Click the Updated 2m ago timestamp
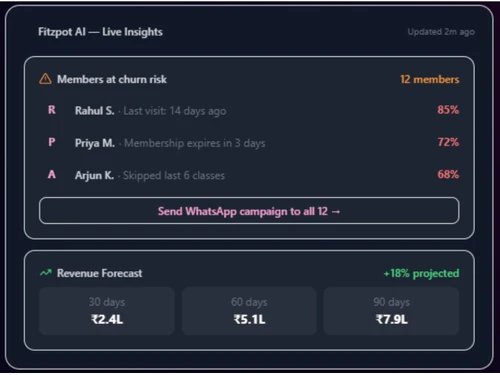 441,32
